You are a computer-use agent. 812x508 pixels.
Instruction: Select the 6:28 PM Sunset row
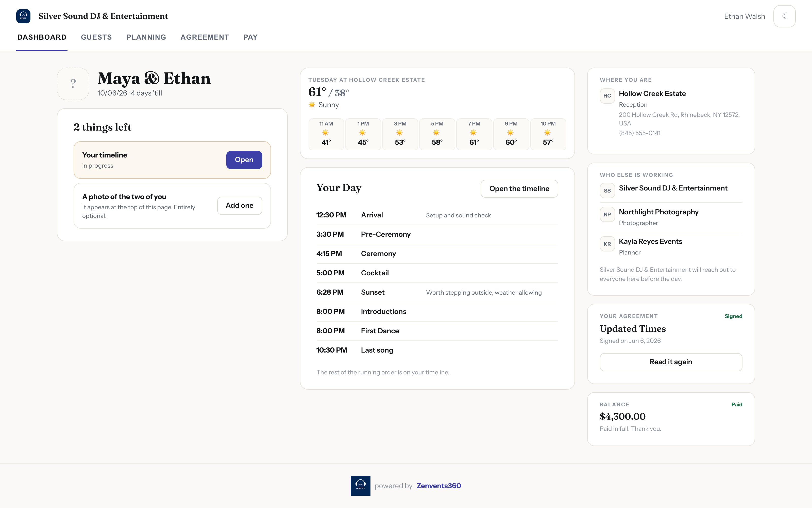(437, 292)
